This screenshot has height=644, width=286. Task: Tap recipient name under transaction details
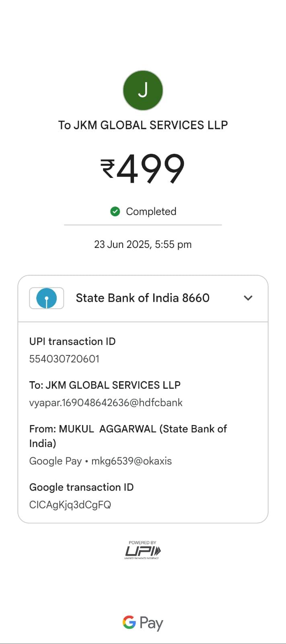pos(105,385)
